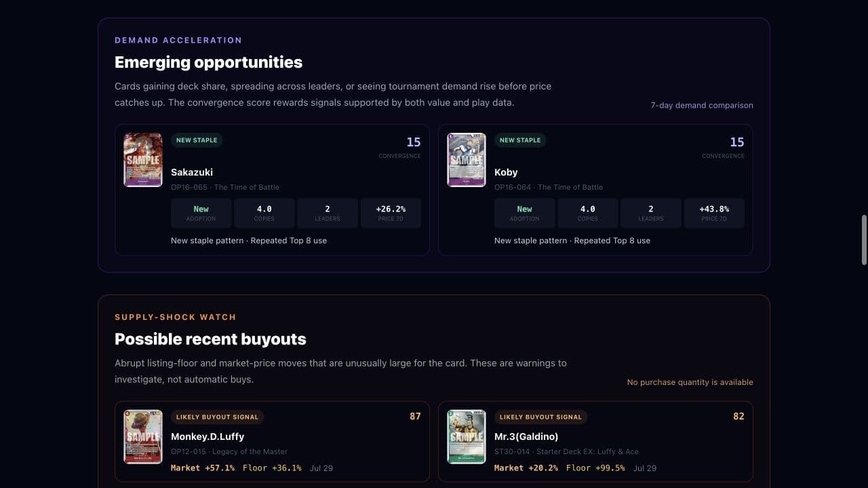Click 'OP16-065 · The Time of Battle' text

point(225,187)
